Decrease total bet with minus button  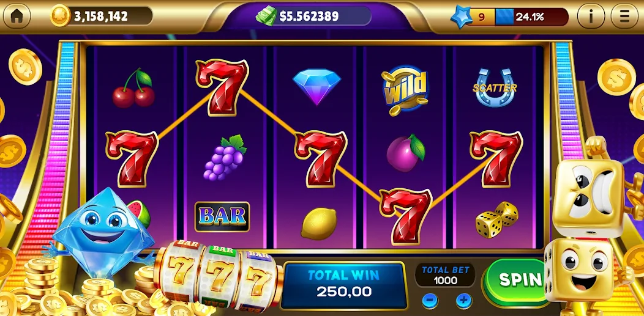tap(430, 300)
